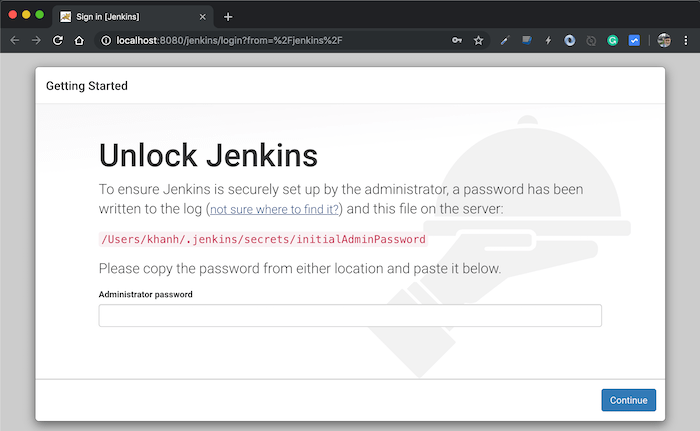
Task: Click the Unlock Jenkins heading
Action: pyautogui.click(x=208, y=155)
